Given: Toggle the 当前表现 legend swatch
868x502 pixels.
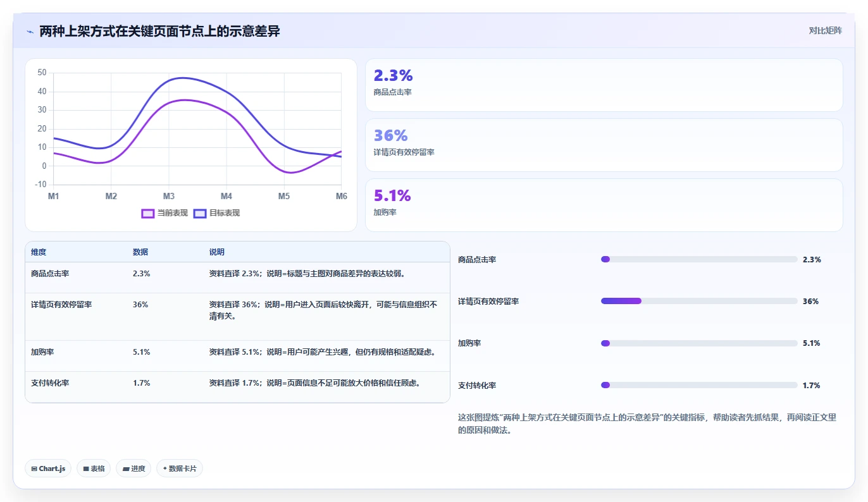Looking at the screenshot, I should [x=148, y=213].
